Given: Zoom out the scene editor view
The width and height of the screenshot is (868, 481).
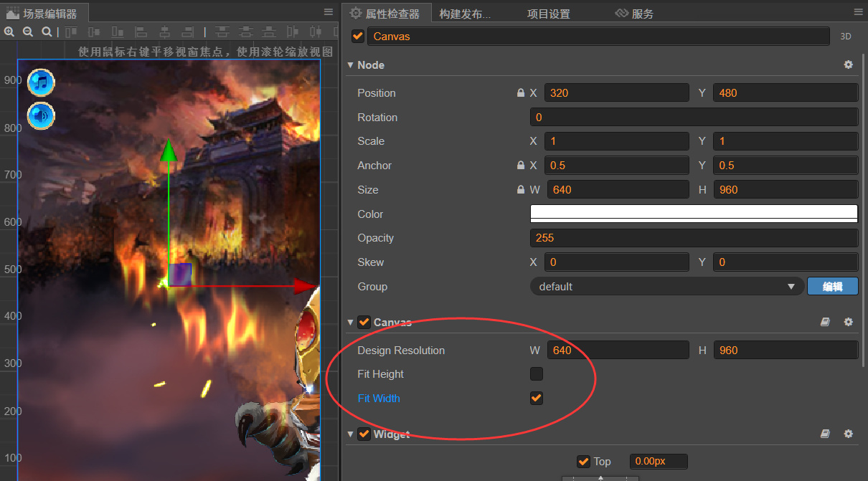Looking at the screenshot, I should (x=27, y=32).
